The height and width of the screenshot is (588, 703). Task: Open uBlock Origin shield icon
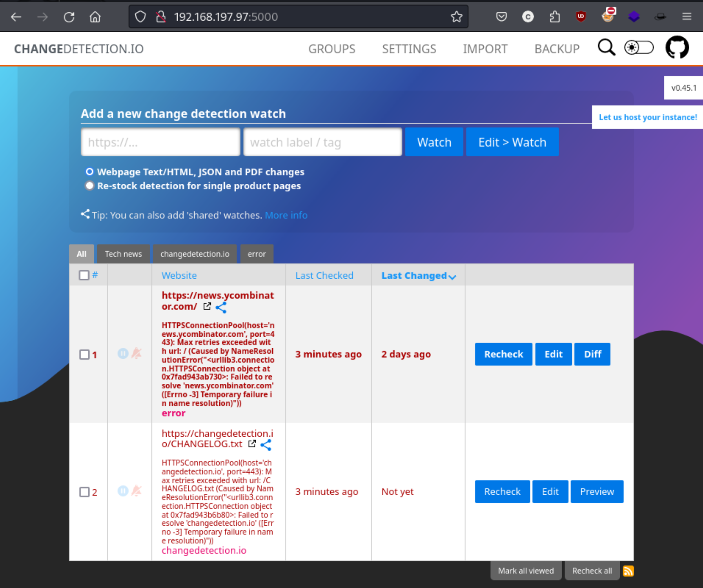pyautogui.click(x=581, y=17)
